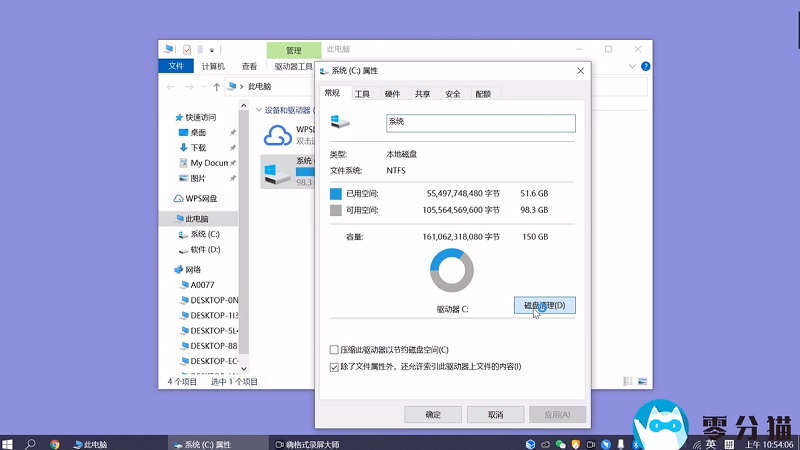Image resolution: width=800 pixels, height=450 pixels.
Task: Switch to the 工具 (Tools) tab
Action: (x=362, y=94)
